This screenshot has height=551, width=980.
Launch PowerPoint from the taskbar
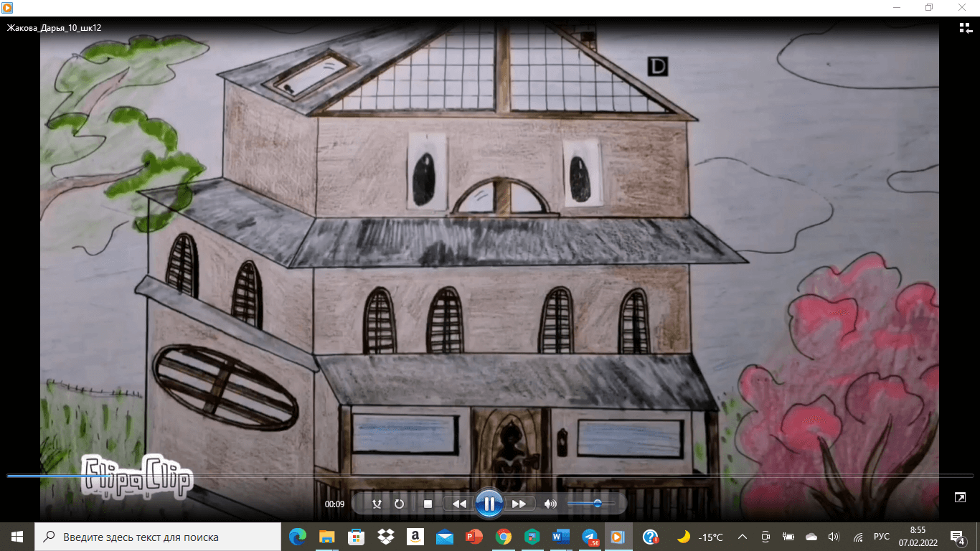point(473,537)
